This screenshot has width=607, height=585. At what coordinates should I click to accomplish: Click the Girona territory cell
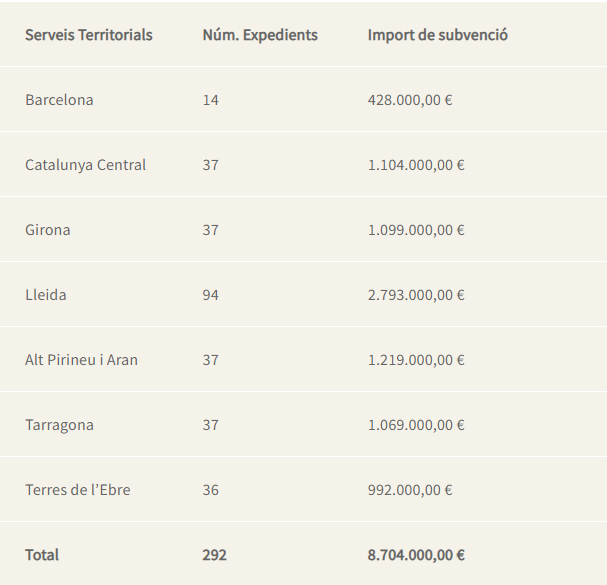[48, 230]
